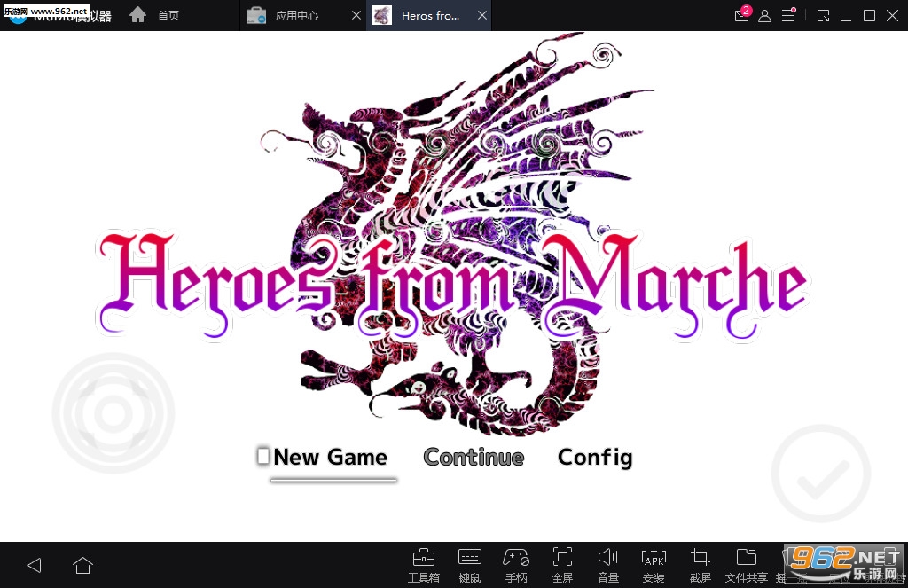Image resolution: width=908 pixels, height=588 pixels.
Task: Open the 音量 volume control
Action: point(608,566)
